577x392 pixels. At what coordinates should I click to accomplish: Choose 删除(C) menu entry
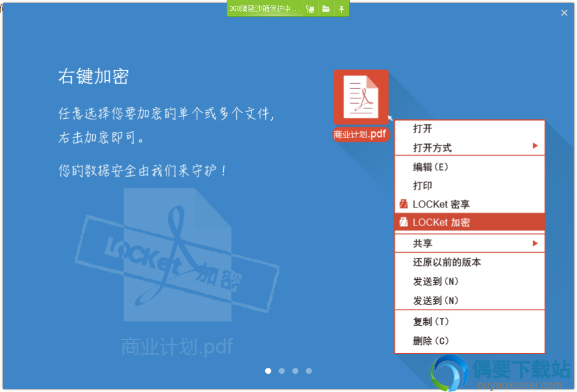(x=470, y=341)
